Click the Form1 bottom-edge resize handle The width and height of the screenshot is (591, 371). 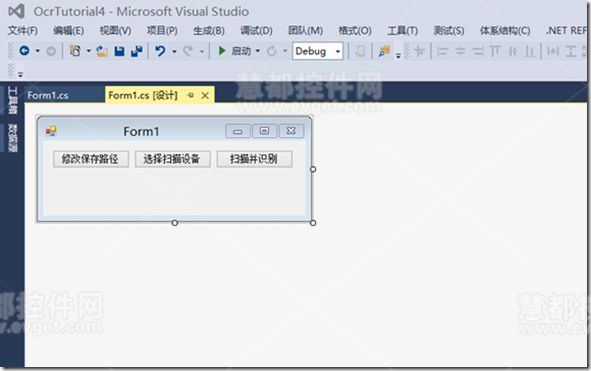point(175,223)
